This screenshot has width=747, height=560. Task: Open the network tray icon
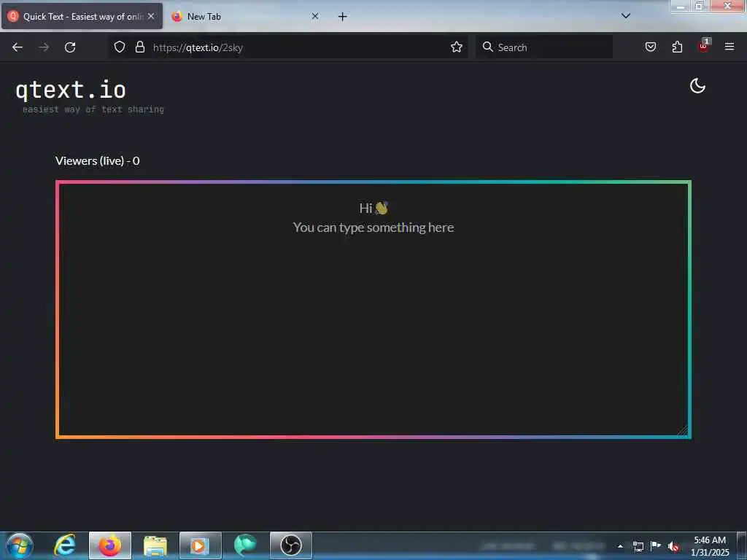click(638, 546)
